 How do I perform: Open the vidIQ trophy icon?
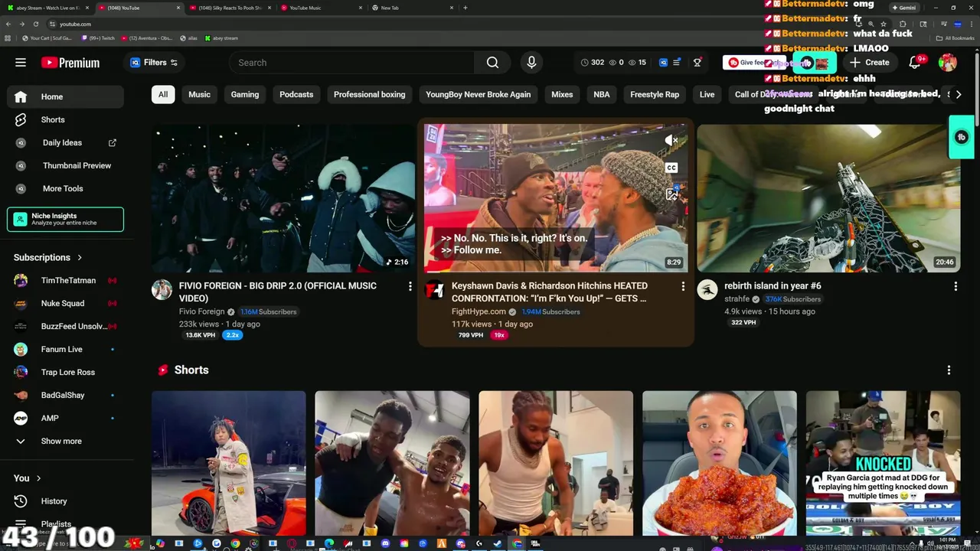point(697,63)
